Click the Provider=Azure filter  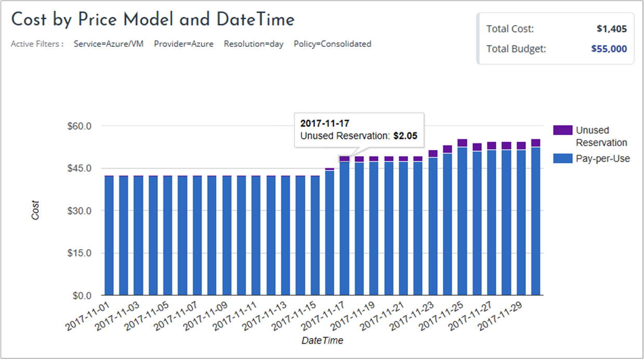click(183, 44)
